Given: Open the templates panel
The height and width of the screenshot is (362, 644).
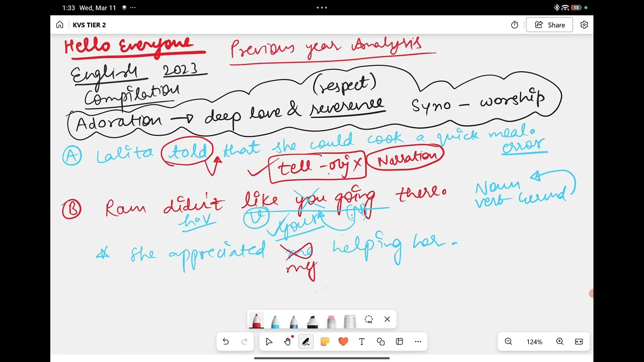Looking at the screenshot, I should coord(399,342).
